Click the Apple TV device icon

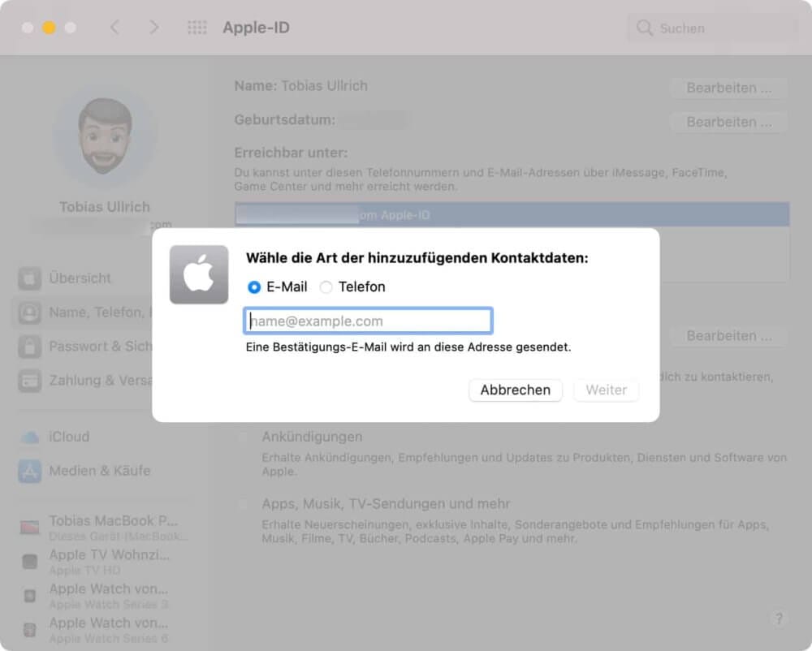[29, 562]
